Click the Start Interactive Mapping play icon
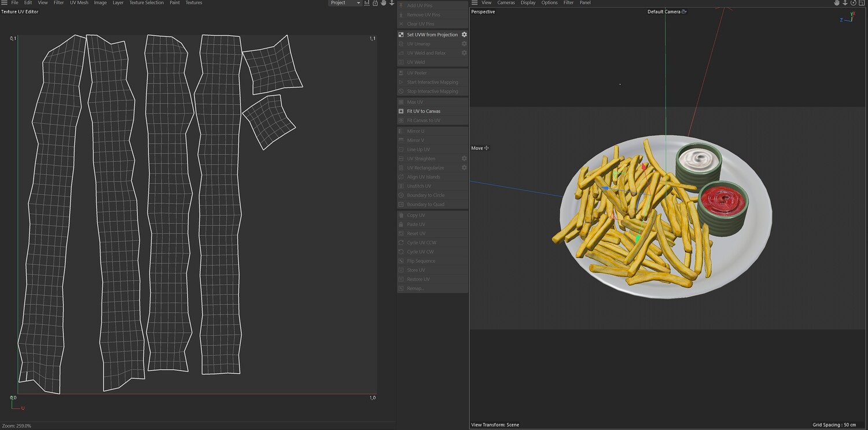 [402, 82]
